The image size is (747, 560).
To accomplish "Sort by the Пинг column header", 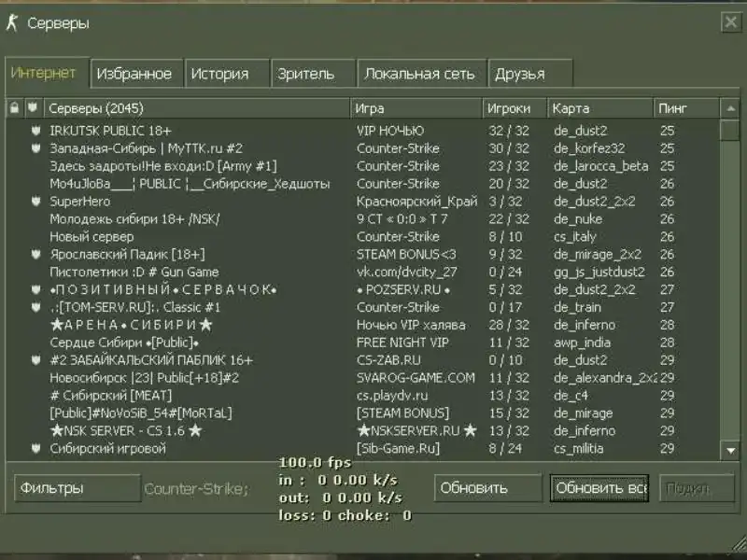I will click(x=686, y=108).
